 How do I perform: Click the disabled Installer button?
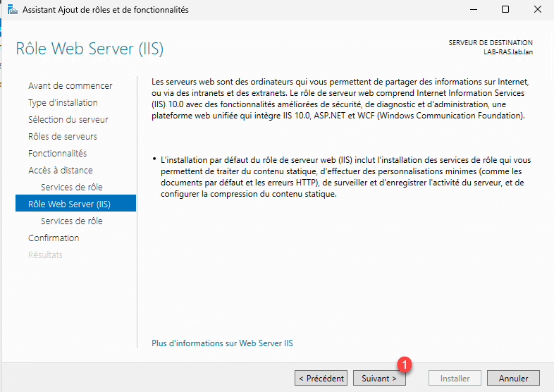(x=455, y=379)
